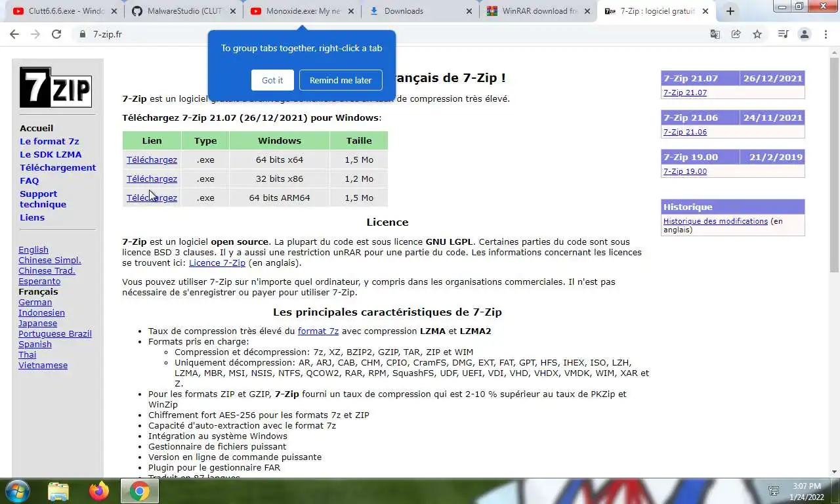Click the Translate page icon
The image size is (840, 504).
coord(715,34)
